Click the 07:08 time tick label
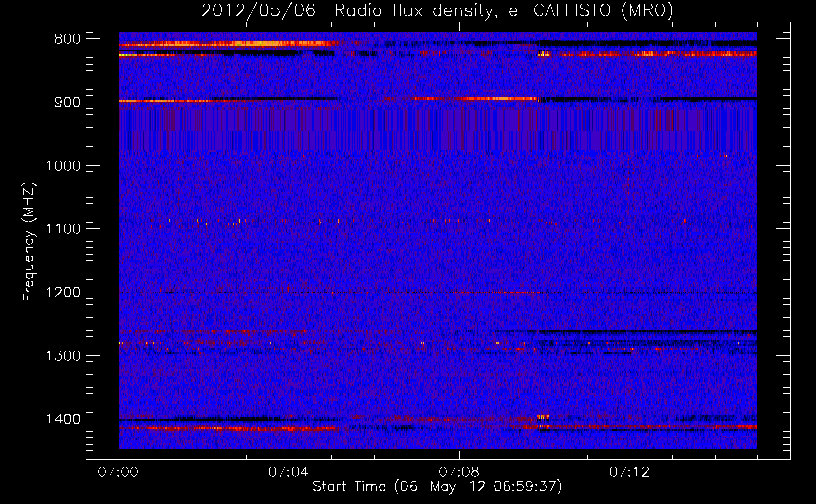The width and height of the screenshot is (816, 504). point(459,472)
